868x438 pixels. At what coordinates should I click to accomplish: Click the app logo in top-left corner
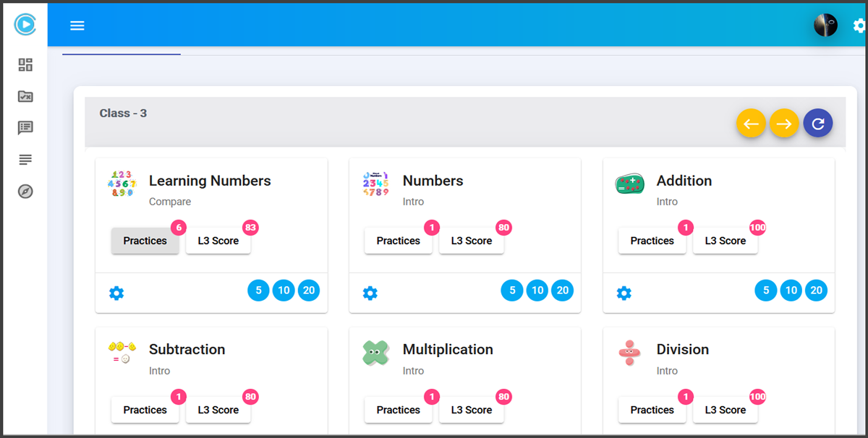click(x=25, y=25)
